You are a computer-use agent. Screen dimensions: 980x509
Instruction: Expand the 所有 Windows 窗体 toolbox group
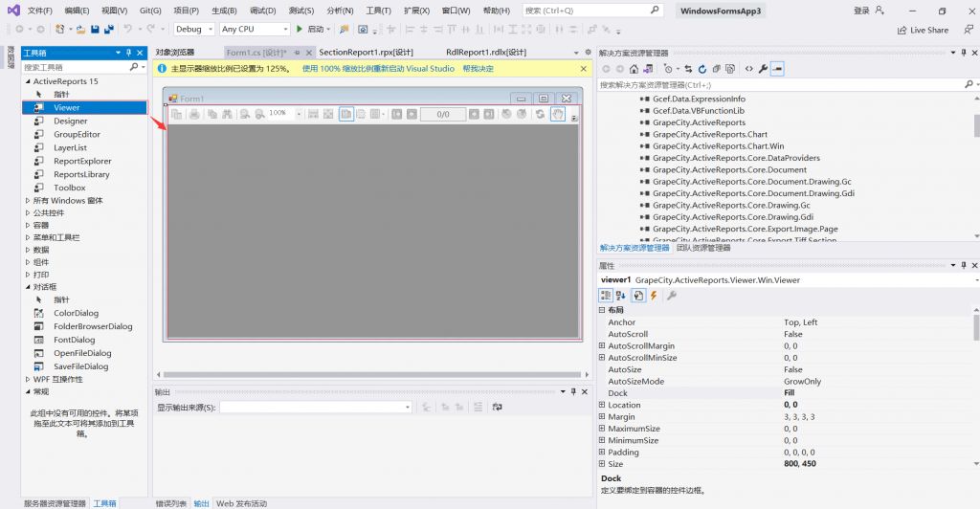[28, 201]
